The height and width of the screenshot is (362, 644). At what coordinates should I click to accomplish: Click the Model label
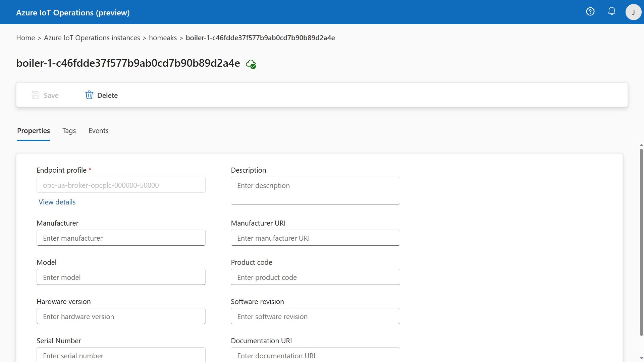[x=46, y=262]
